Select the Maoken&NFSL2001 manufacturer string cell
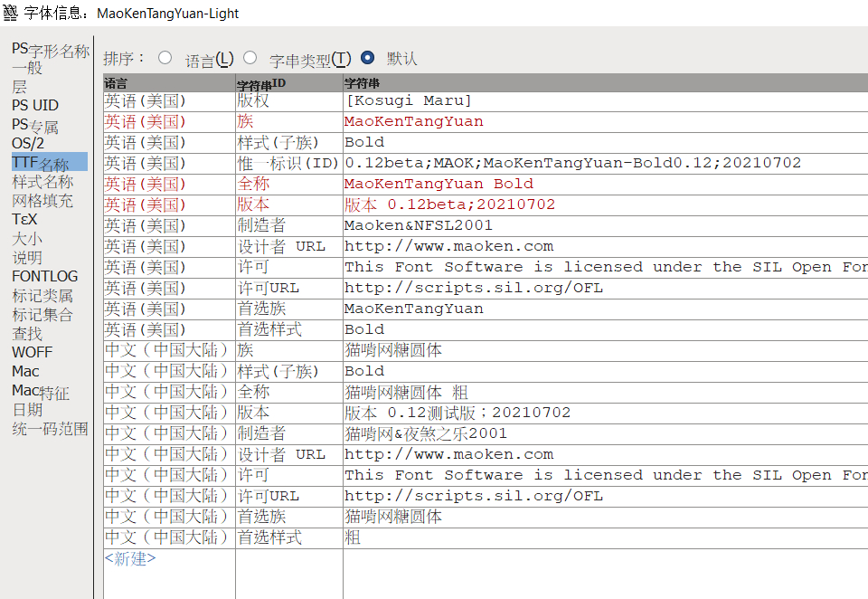 (x=419, y=225)
